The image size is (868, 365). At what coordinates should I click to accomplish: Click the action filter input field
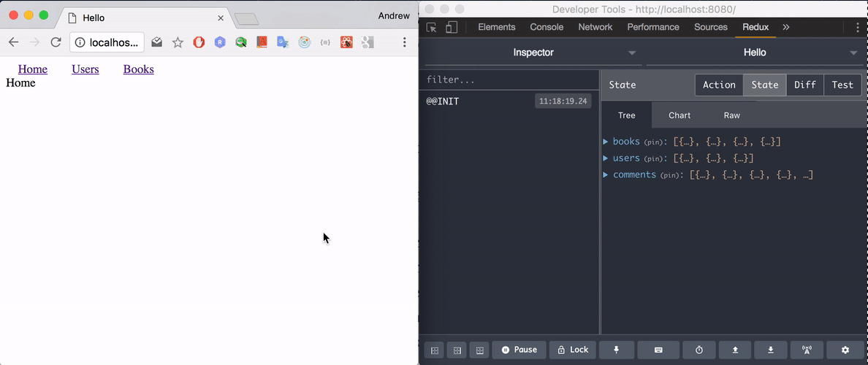click(x=509, y=80)
